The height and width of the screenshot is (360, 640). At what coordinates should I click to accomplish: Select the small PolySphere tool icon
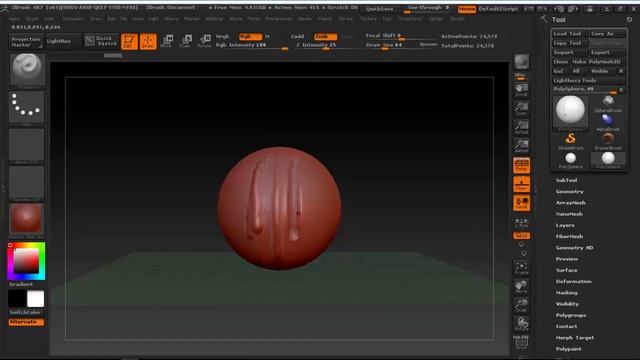(571, 160)
